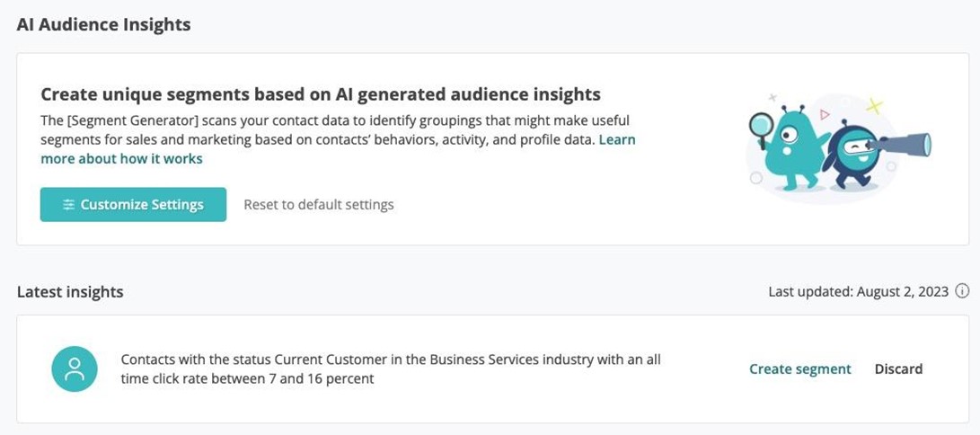
Task: Discard the Business Services insight
Action: [898, 368]
